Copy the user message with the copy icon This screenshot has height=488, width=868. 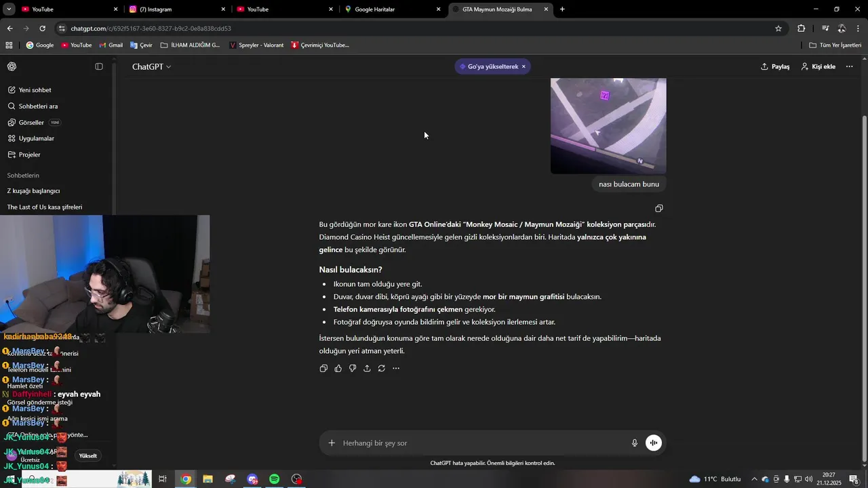tap(659, 208)
